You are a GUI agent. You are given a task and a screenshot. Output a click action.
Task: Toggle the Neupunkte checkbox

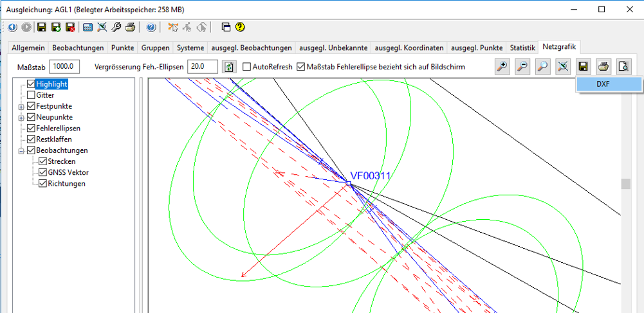(31, 118)
